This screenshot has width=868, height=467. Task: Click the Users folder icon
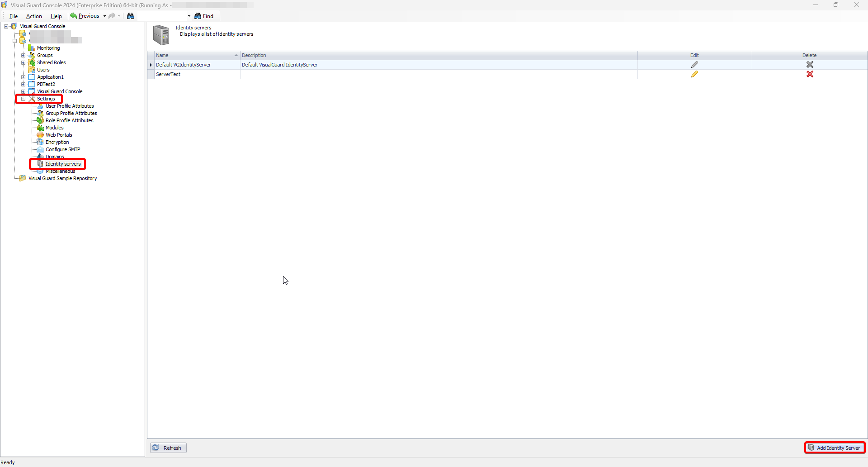[32, 70]
